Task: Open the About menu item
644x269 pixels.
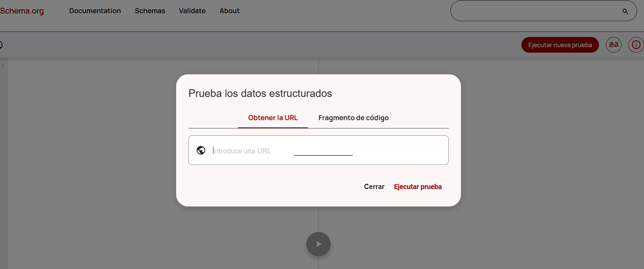Action: point(230,11)
